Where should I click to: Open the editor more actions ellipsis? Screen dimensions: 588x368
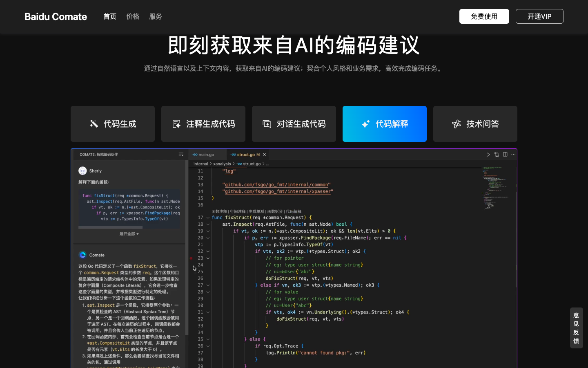[513, 155]
